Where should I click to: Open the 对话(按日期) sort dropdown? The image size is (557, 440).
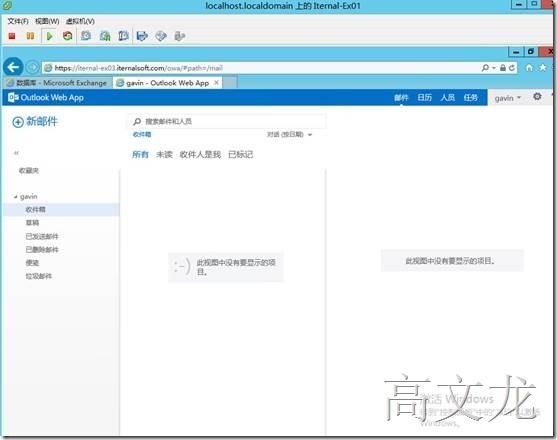289,135
